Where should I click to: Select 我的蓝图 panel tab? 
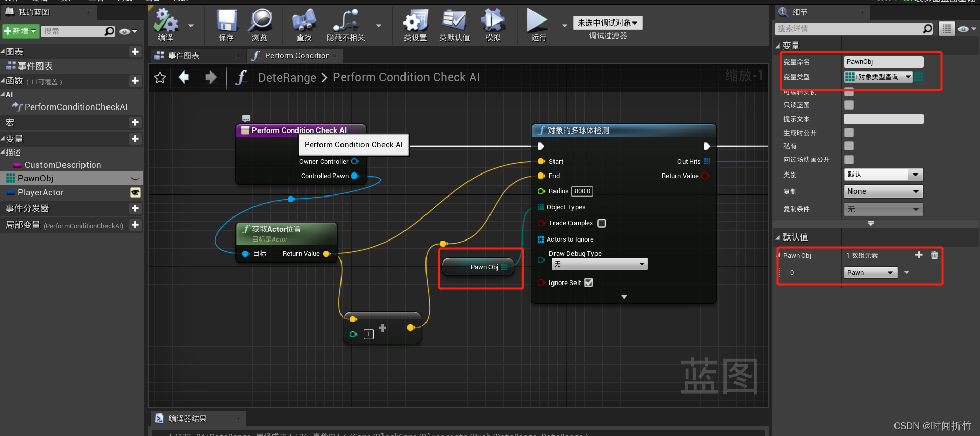point(34,12)
